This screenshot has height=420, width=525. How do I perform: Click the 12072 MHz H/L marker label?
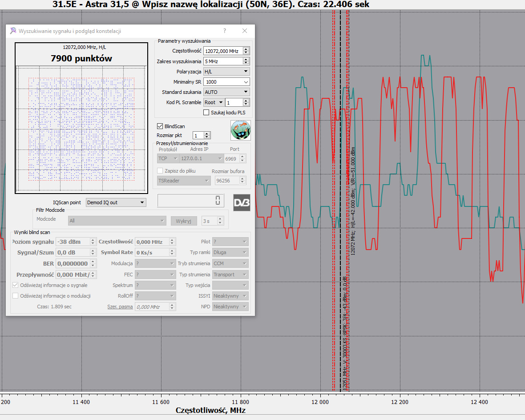point(352,201)
